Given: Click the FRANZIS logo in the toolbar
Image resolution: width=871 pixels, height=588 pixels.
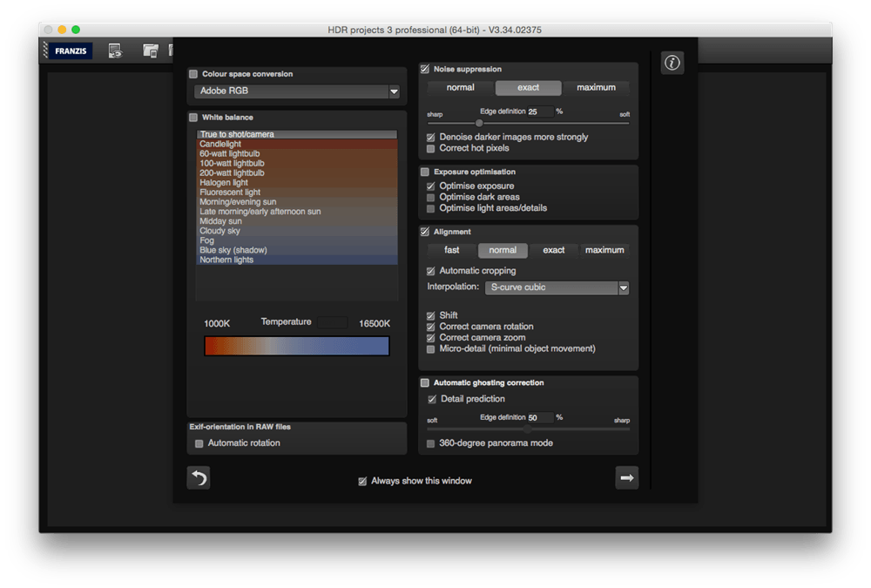Looking at the screenshot, I should tap(71, 51).
